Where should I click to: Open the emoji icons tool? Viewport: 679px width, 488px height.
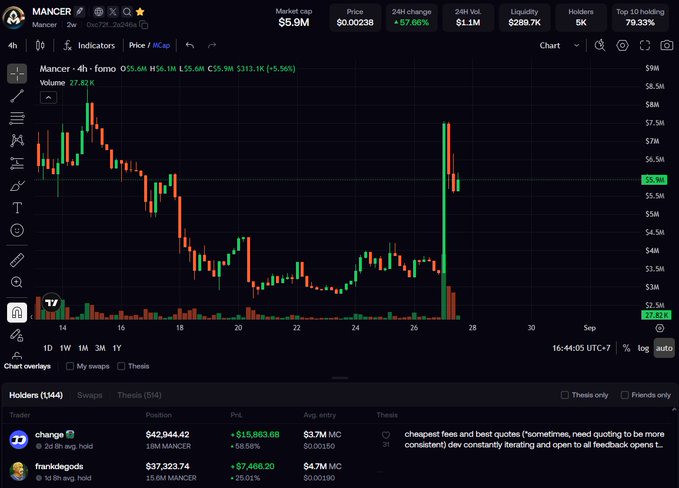click(x=17, y=230)
